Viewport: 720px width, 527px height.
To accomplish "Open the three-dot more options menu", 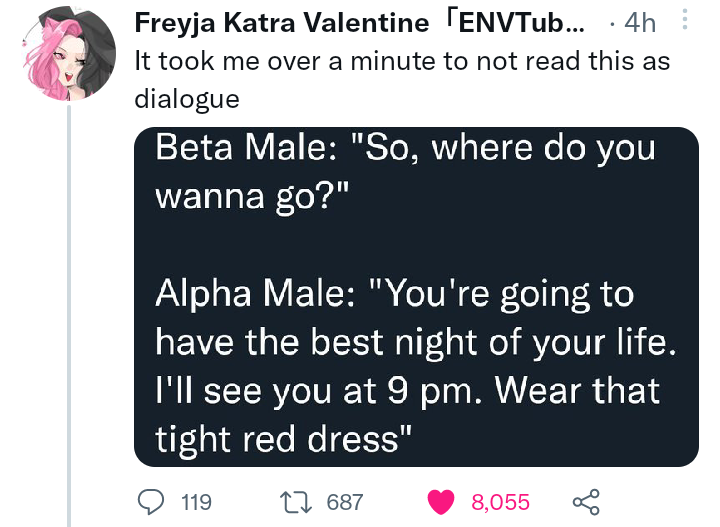I will [x=685, y=19].
